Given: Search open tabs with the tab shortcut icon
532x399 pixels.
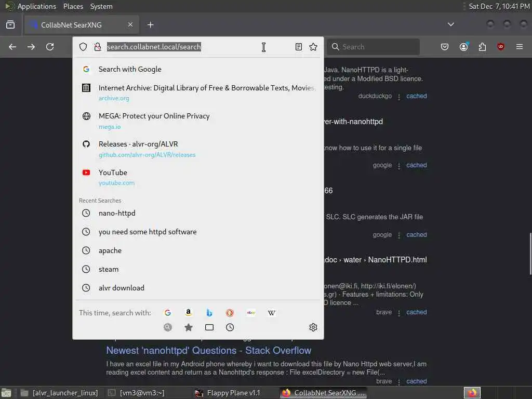Looking at the screenshot, I should [x=209, y=327].
